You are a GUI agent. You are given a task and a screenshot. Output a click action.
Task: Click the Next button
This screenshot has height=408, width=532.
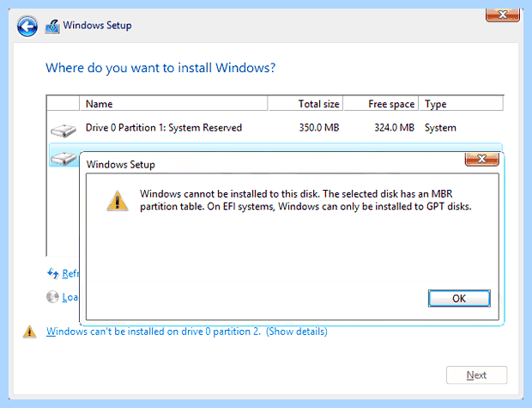tap(477, 375)
